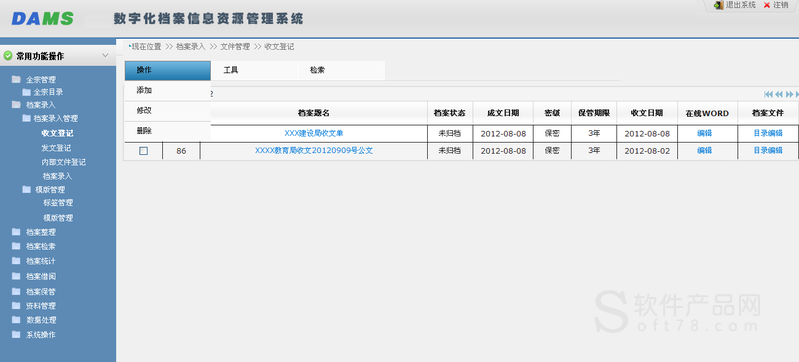Click the 保管期限 column header

(594, 113)
